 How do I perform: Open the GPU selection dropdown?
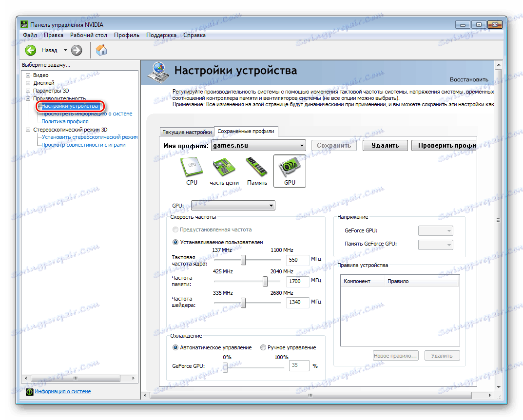point(233,205)
